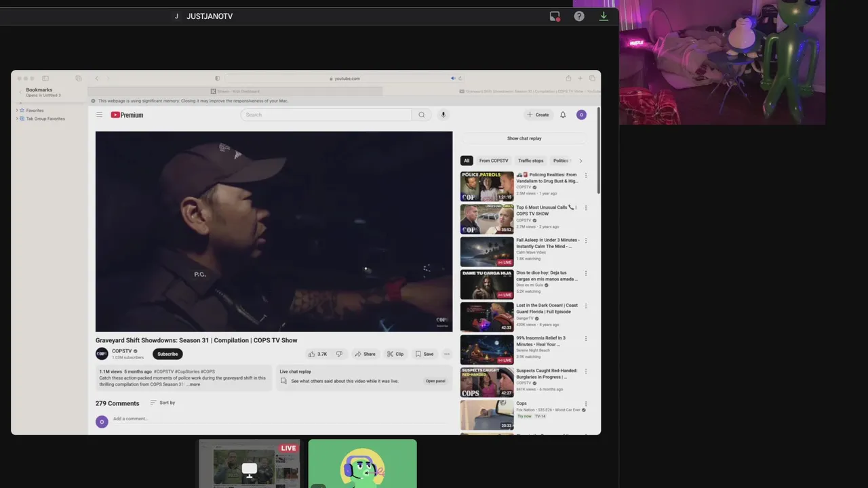Open the Top 6 Most Unusual Calls thumbnail
868x488 pixels.
pyautogui.click(x=487, y=219)
